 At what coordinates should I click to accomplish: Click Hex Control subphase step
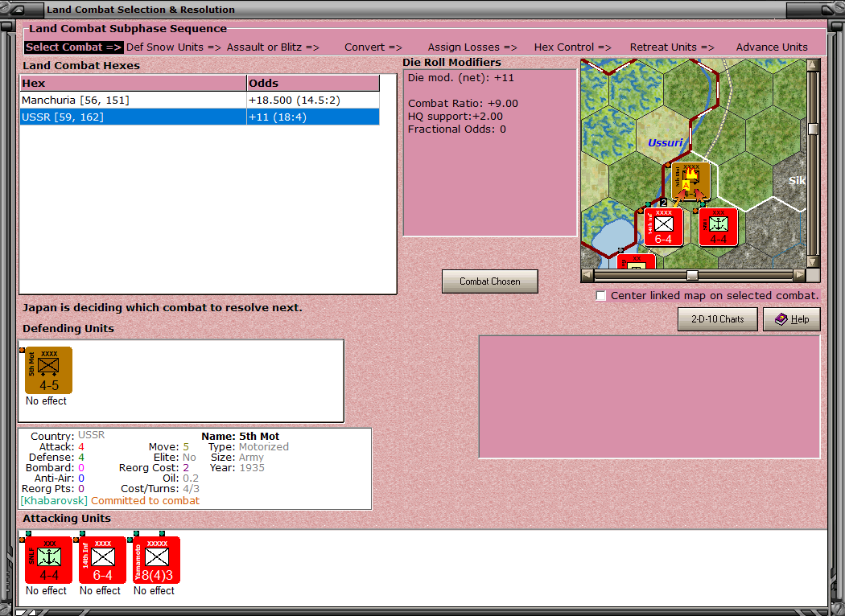coord(572,47)
